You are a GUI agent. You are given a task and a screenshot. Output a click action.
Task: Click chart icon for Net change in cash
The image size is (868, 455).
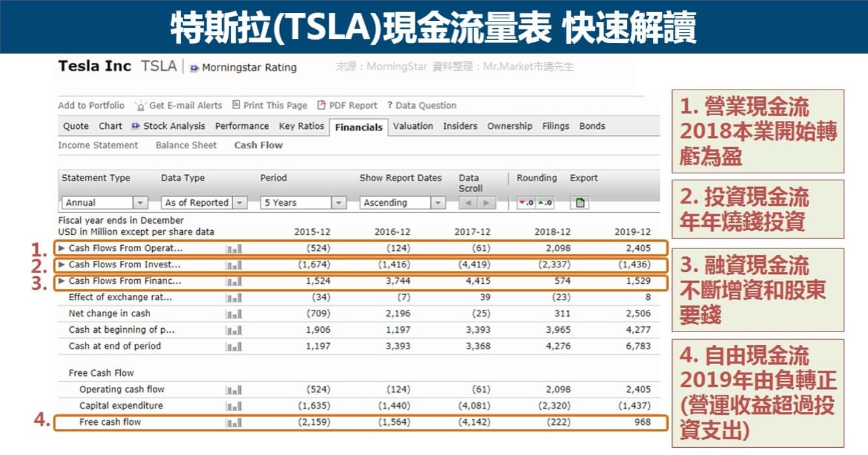[x=233, y=314]
